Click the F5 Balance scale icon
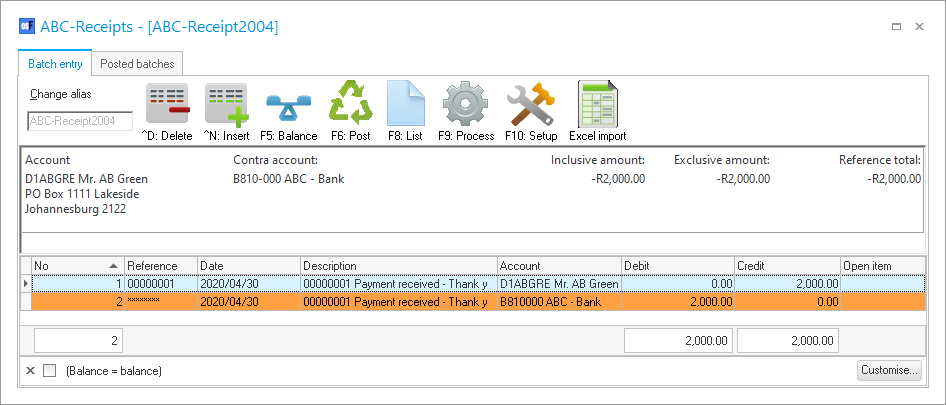The image size is (946, 405). 288,105
